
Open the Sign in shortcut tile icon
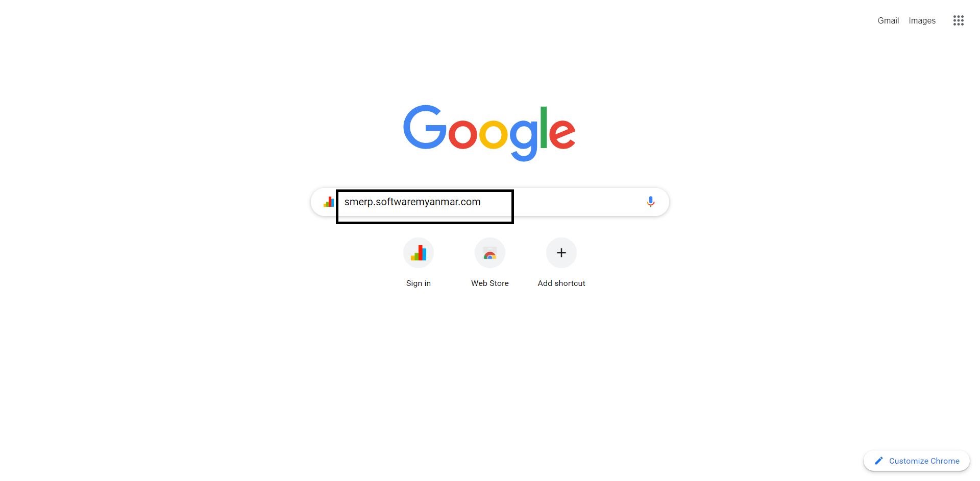point(419,253)
